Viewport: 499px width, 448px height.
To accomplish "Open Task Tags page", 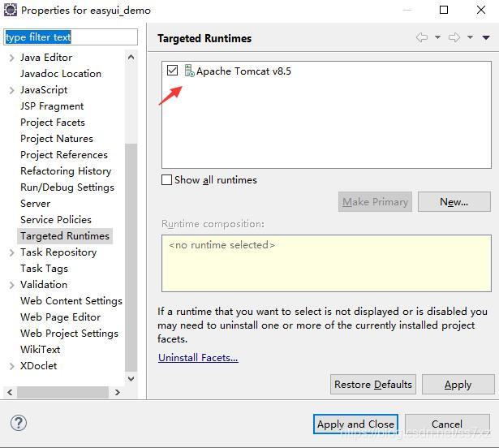I will tap(44, 269).
